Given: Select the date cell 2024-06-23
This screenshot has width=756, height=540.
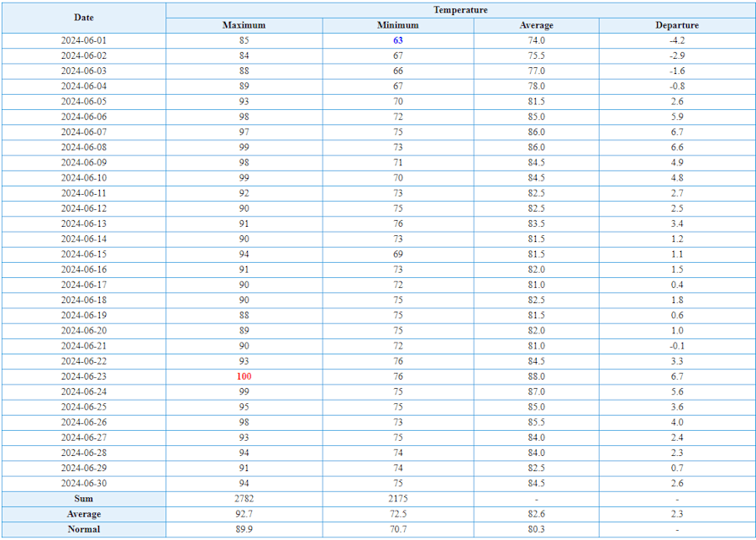Looking at the screenshot, I should pos(84,377).
